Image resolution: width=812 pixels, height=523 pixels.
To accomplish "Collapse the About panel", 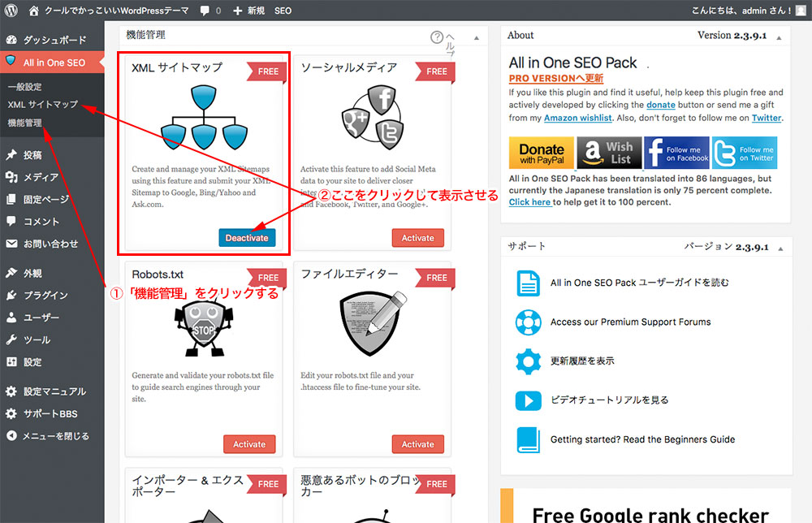I will click(x=779, y=38).
